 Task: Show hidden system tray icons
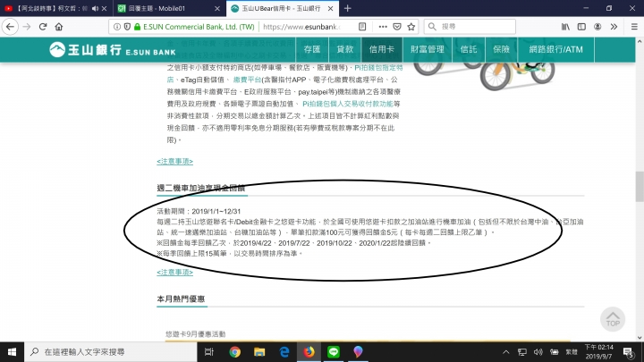pos(506,352)
